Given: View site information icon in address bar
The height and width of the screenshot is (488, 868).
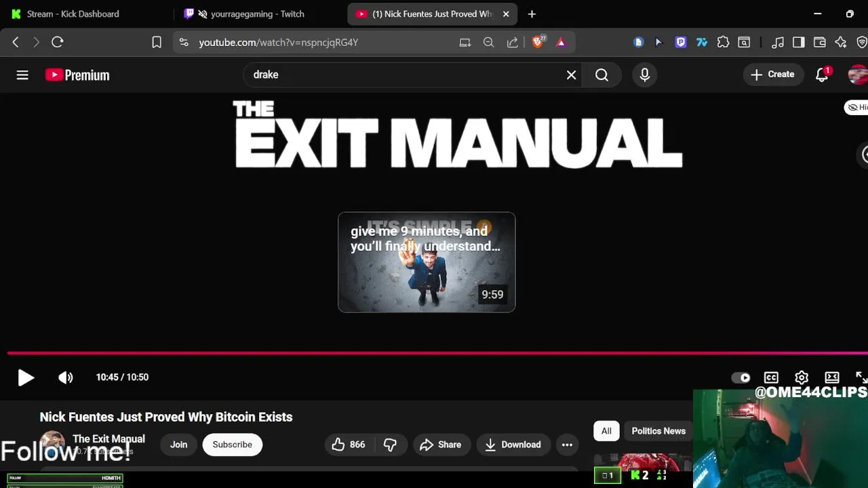Looking at the screenshot, I should coord(183,42).
